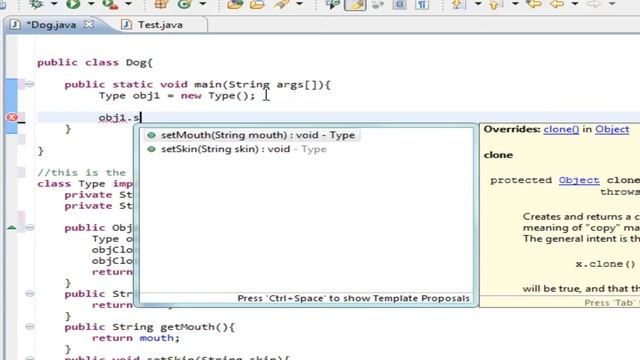Click the Previous Annotation arrow icon
The width and height of the screenshot is (640, 360).
(x=495, y=4)
